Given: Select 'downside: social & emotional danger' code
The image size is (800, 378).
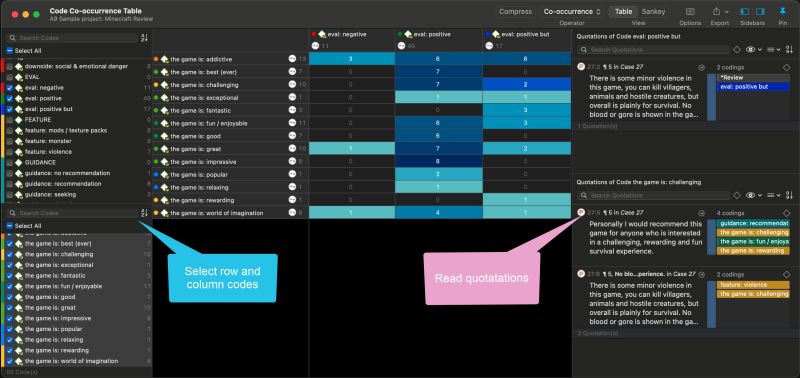Looking at the screenshot, I should (x=77, y=66).
